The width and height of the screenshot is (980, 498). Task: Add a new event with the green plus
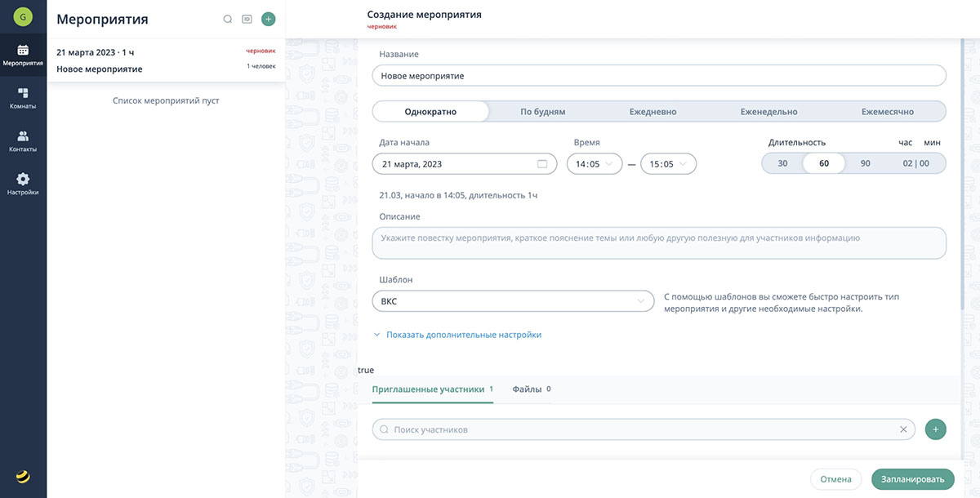tap(268, 19)
